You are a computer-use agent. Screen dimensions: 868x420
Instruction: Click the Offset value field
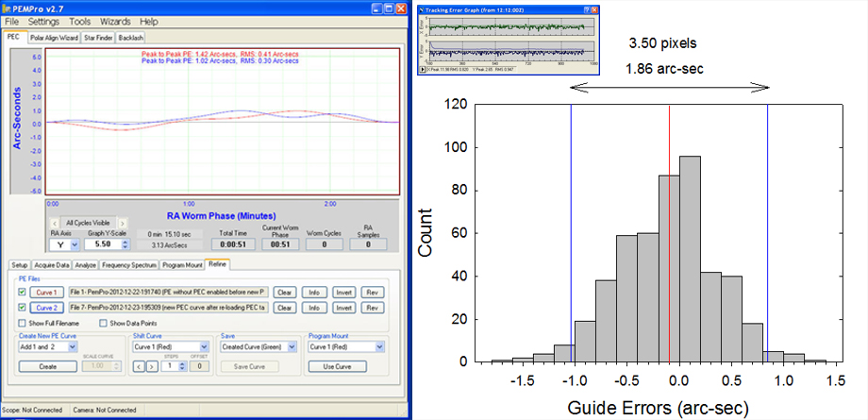tap(199, 366)
